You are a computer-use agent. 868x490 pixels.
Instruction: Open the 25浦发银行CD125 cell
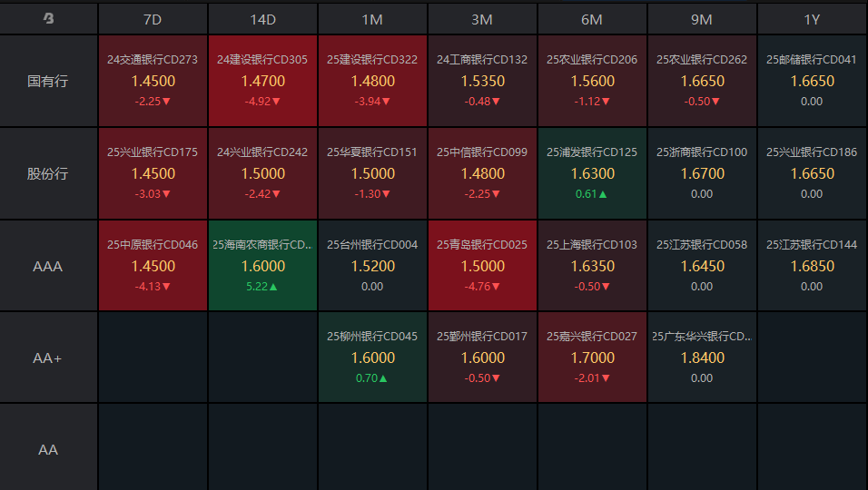point(592,173)
